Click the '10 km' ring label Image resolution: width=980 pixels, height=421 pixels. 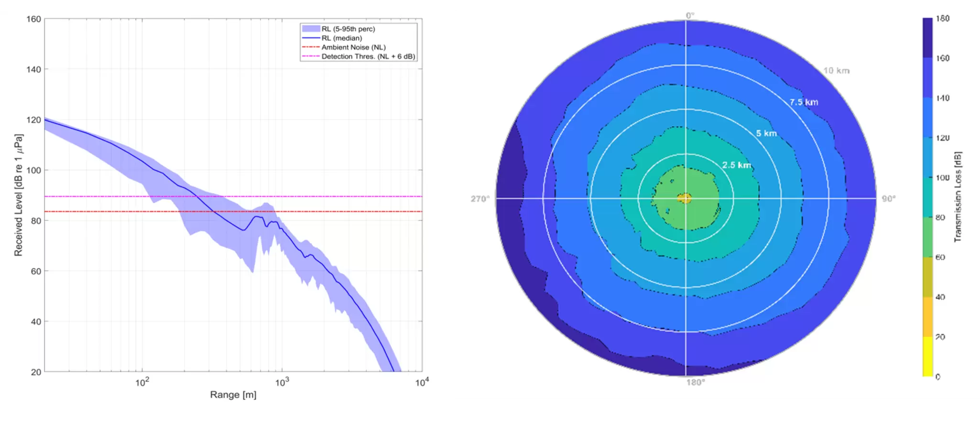(836, 71)
